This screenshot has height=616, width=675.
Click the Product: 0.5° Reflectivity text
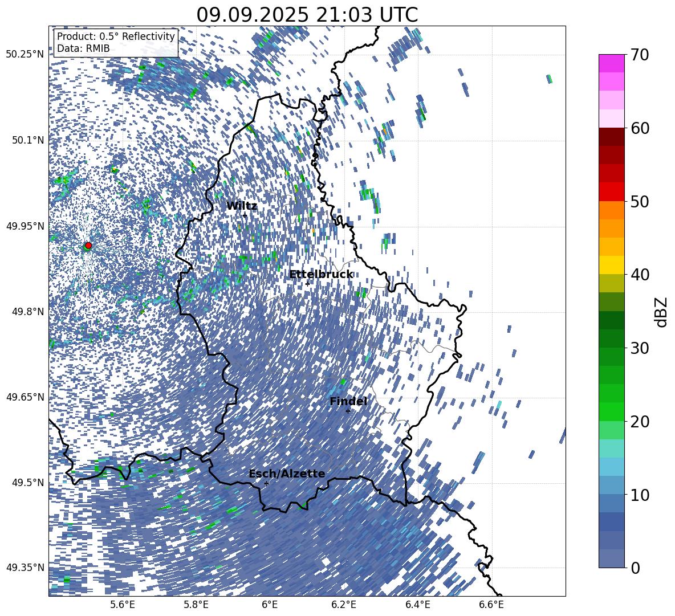coord(116,36)
